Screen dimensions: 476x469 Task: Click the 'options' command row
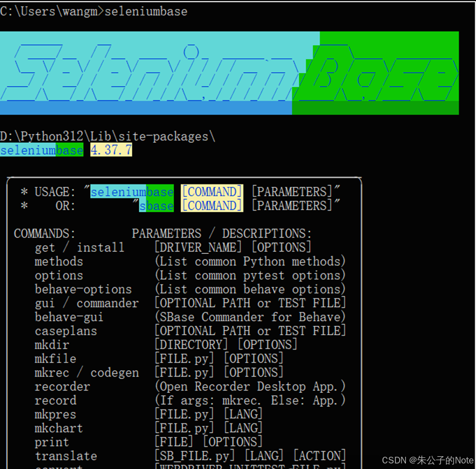coord(59,276)
